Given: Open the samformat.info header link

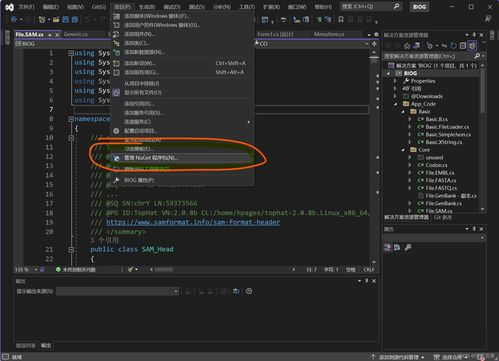Looking at the screenshot, I should click(x=193, y=222).
